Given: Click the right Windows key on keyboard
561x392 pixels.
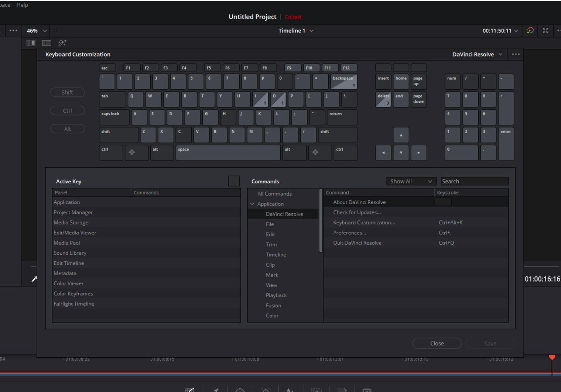Looking at the screenshot, I should coord(320,153).
